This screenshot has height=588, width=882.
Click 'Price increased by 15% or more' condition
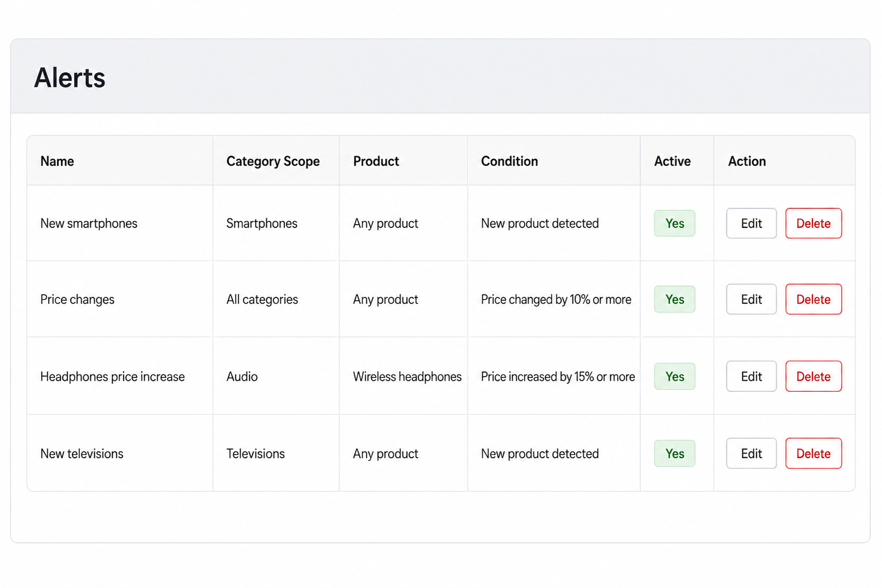tap(558, 377)
